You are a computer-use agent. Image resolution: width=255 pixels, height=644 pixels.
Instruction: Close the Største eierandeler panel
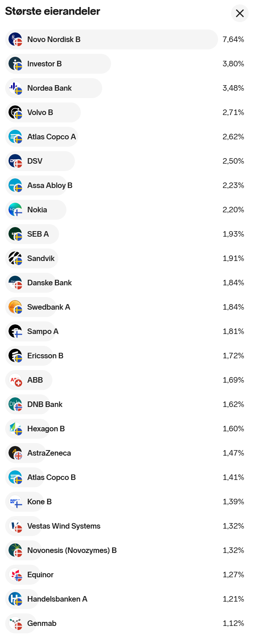[x=240, y=13]
